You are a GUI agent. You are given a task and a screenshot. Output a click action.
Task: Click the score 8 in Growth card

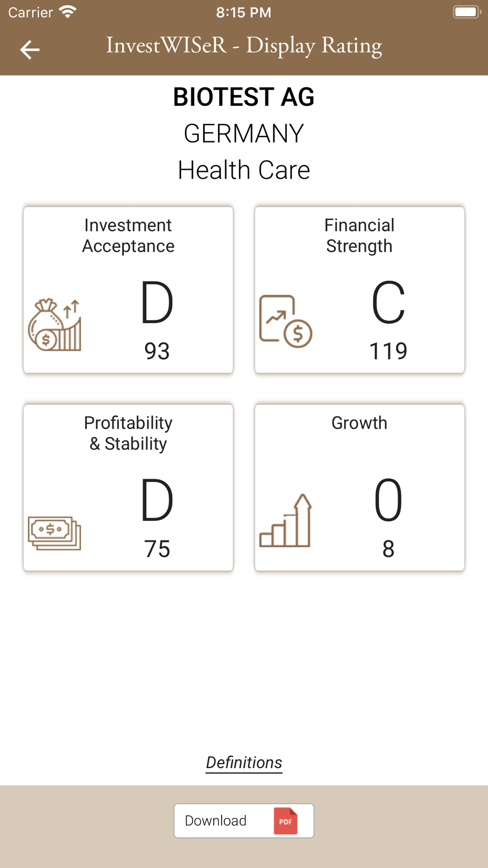coord(388,549)
